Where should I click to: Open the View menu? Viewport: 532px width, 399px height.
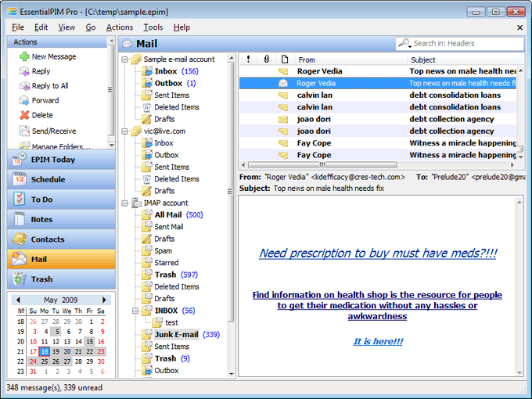pyautogui.click(x=66, y=27)
